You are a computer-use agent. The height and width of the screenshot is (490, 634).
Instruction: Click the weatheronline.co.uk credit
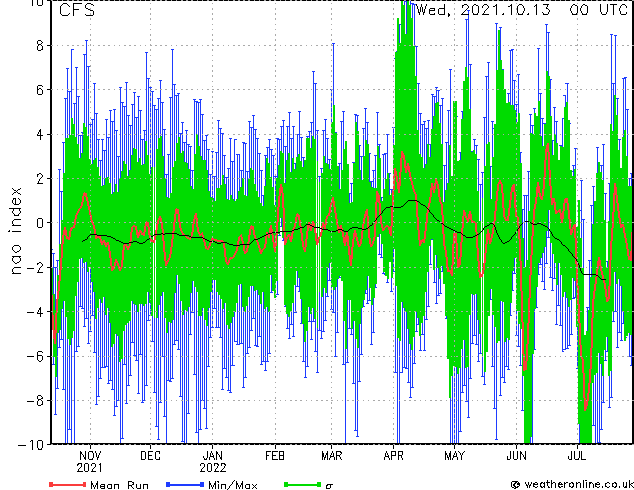point(573,484)
